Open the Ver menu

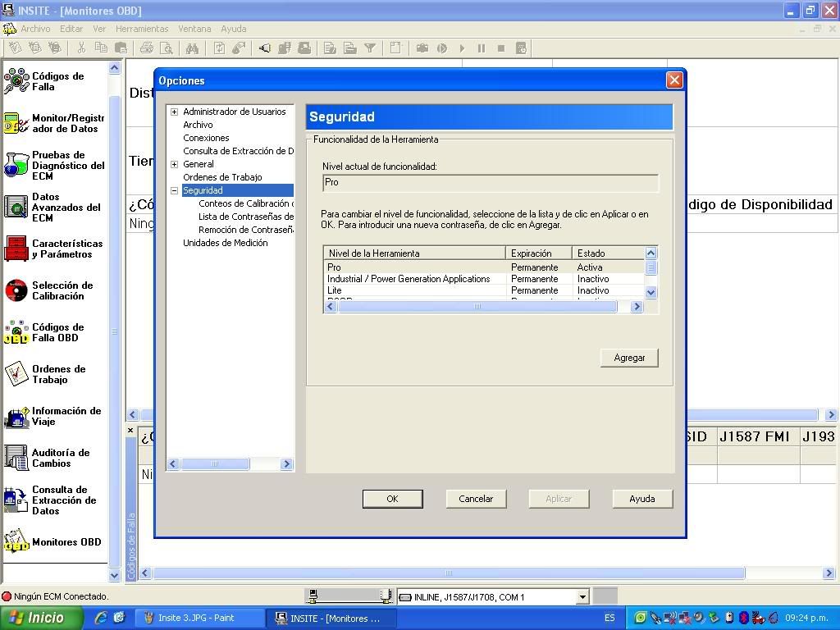coord(99,29)
